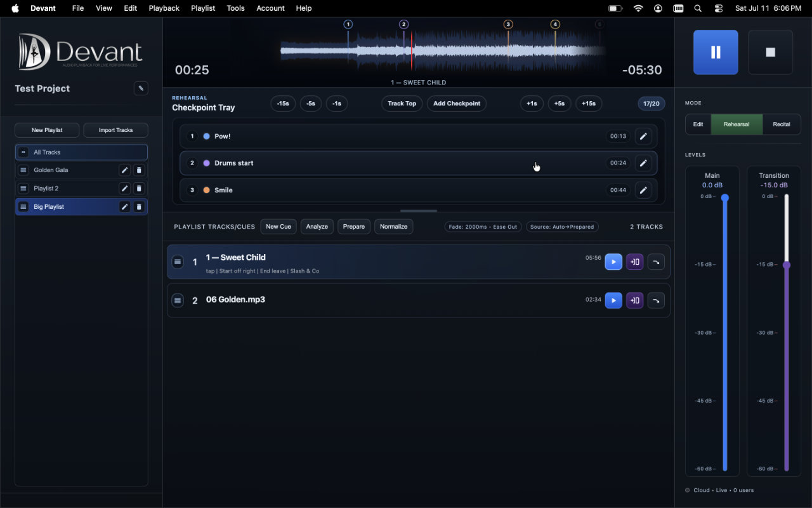Open the Tools menu
This screenshot has height=508, width=812.
[235, 8]
